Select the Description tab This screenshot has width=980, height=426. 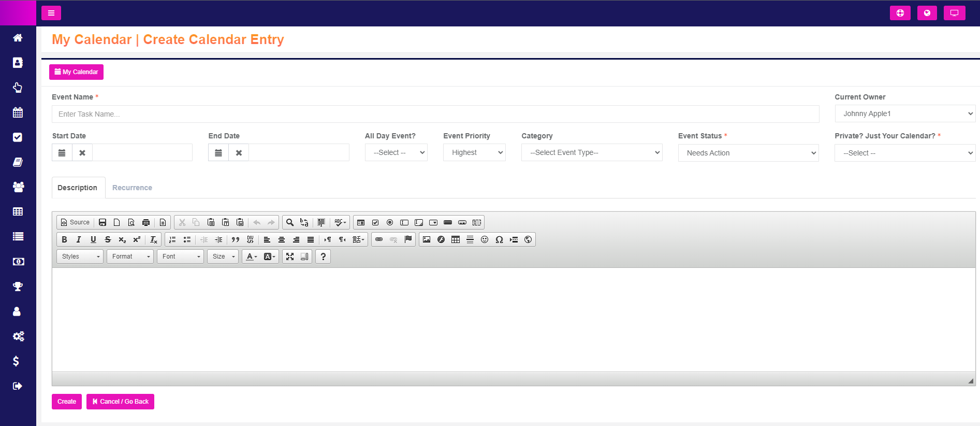78,188
